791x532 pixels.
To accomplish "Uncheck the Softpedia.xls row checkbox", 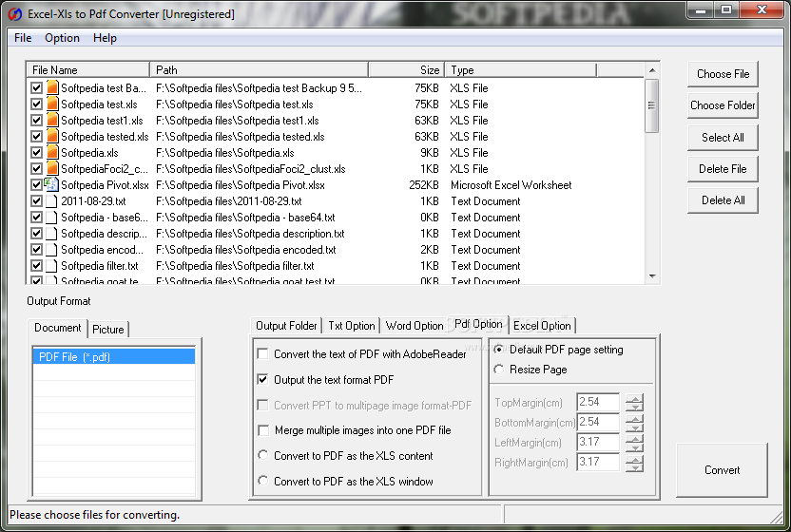I will click(36, 153).
